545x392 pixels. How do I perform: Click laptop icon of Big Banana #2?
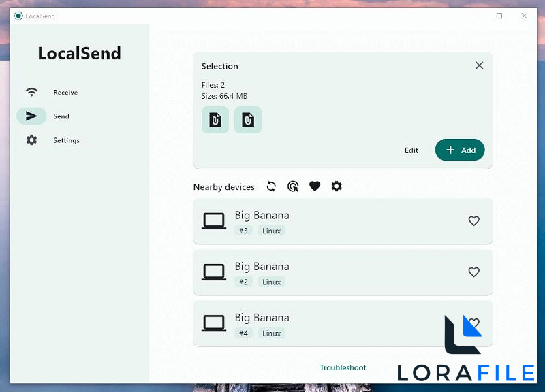coord(214,272)
